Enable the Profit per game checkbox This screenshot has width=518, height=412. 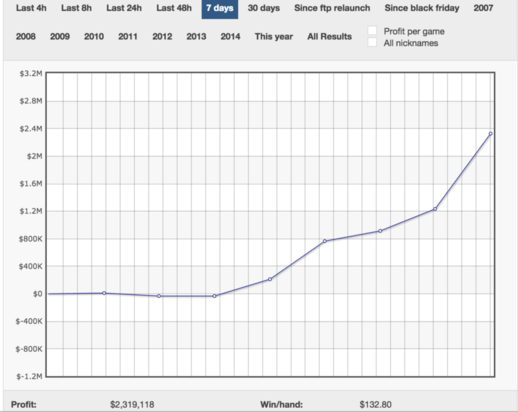372,31
